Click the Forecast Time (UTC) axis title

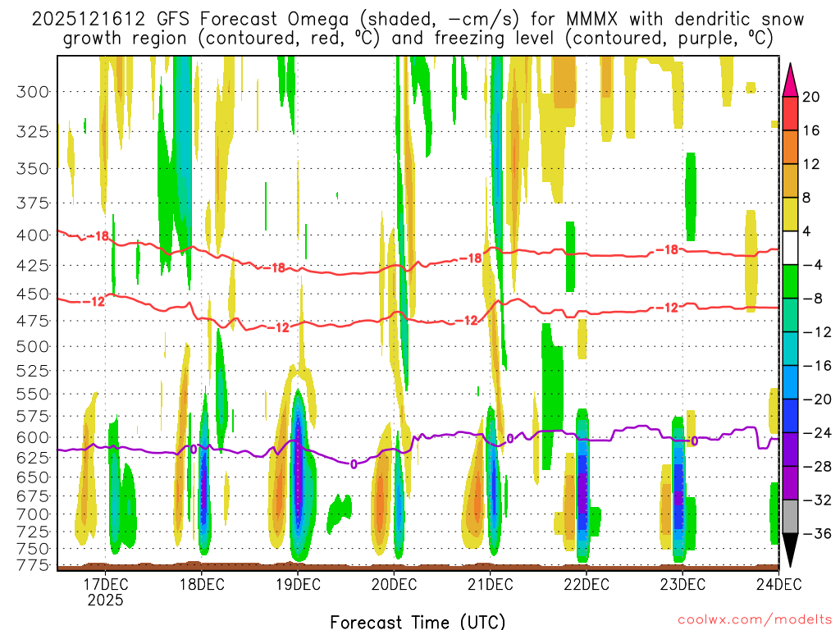point(418,621)
